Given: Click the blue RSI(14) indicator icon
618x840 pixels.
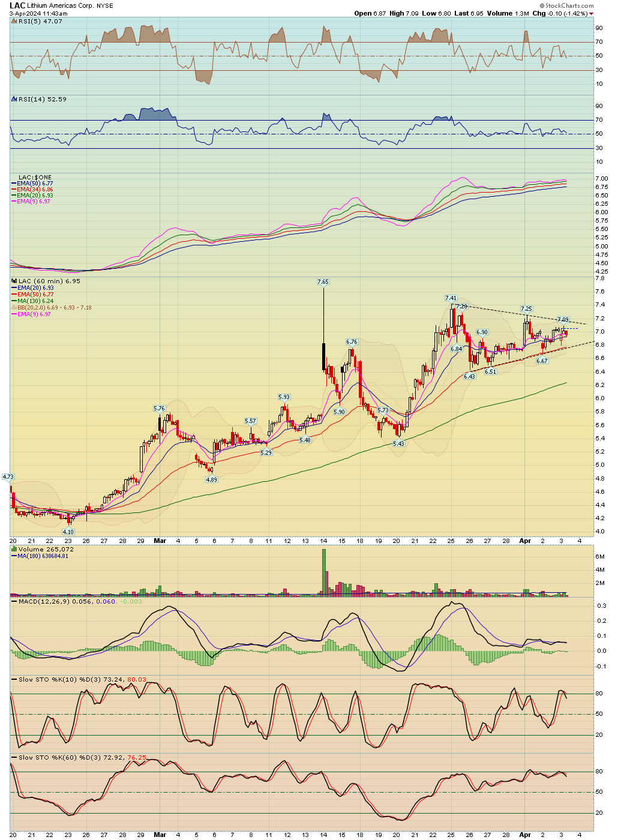Looking at the screenshot, I should (x=14, y=100).
